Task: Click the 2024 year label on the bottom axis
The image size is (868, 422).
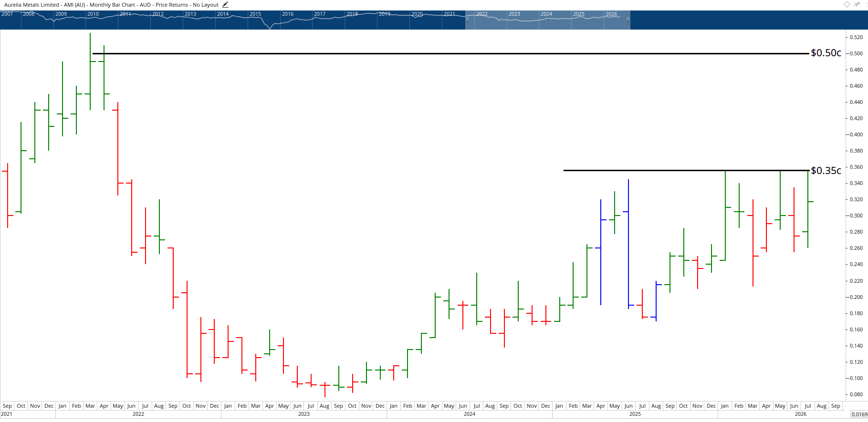Action: [x=470, y=414]
